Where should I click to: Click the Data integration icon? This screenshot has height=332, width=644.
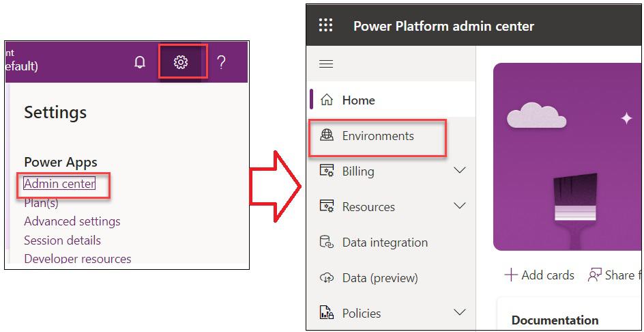327,242
